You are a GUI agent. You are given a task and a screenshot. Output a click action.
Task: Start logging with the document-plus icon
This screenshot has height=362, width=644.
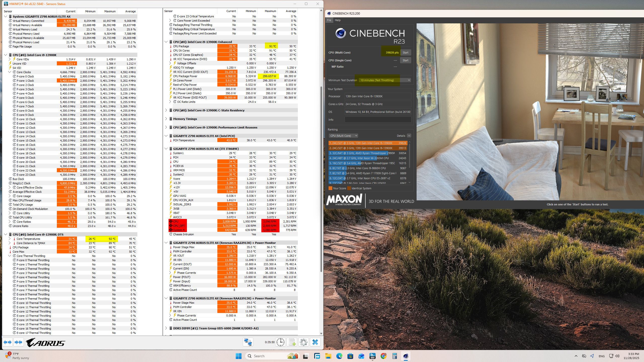(292, 342)
